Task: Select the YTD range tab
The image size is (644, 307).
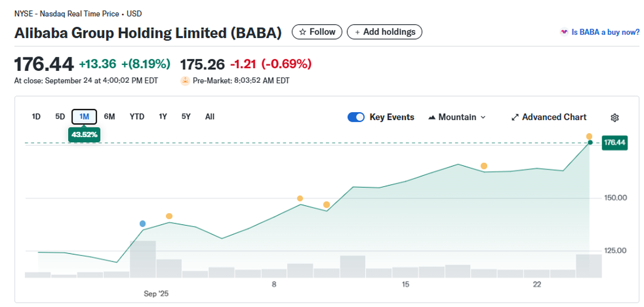Action: coord(137,116)
